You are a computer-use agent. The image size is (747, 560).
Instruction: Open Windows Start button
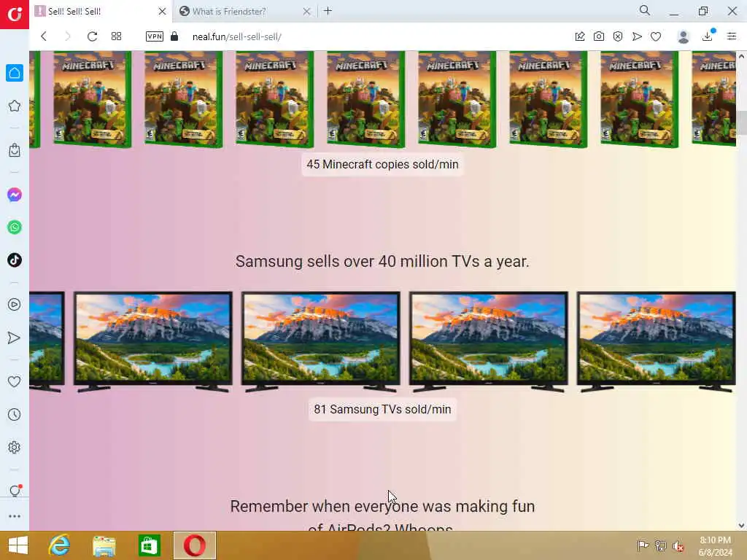point(18,545)
